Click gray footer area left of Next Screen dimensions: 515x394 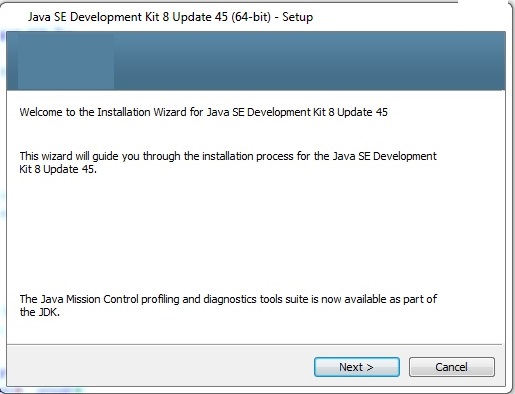pyautogui.click(x=160, y=367)
